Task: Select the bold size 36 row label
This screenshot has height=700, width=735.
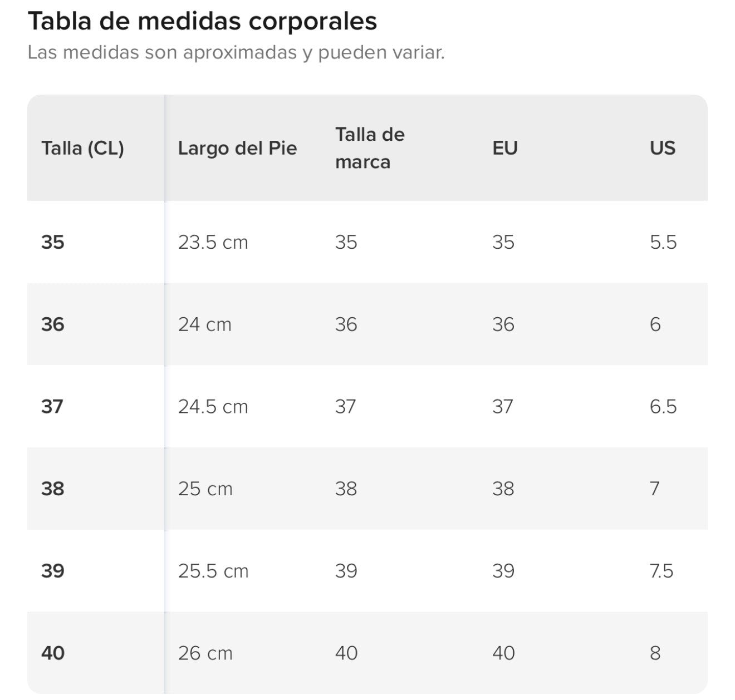Action: [53, 324]
